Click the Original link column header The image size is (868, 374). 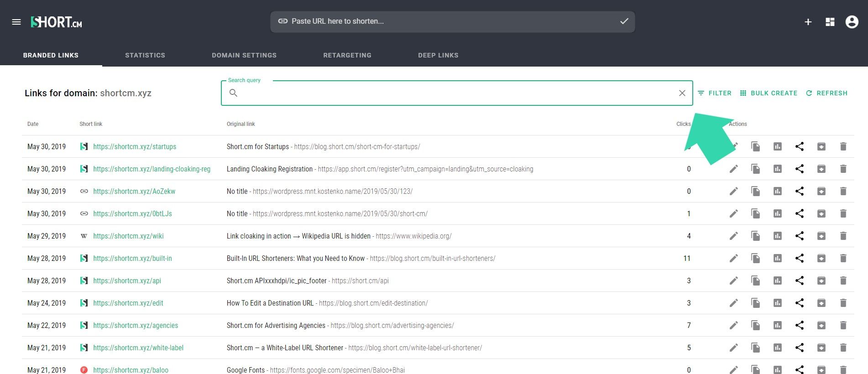(241, 124)
